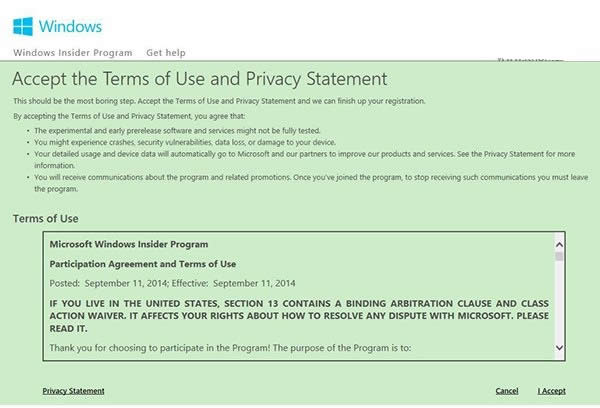Click the Participation Agreement and Terms heading

pyautogui.click(x=143, y=264)
